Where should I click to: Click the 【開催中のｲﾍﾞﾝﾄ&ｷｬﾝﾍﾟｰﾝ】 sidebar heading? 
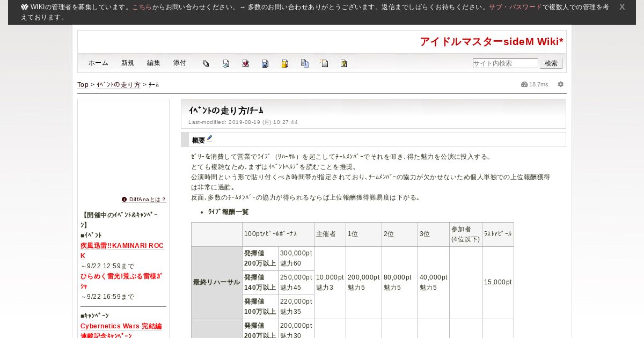[x=119, y=220]
